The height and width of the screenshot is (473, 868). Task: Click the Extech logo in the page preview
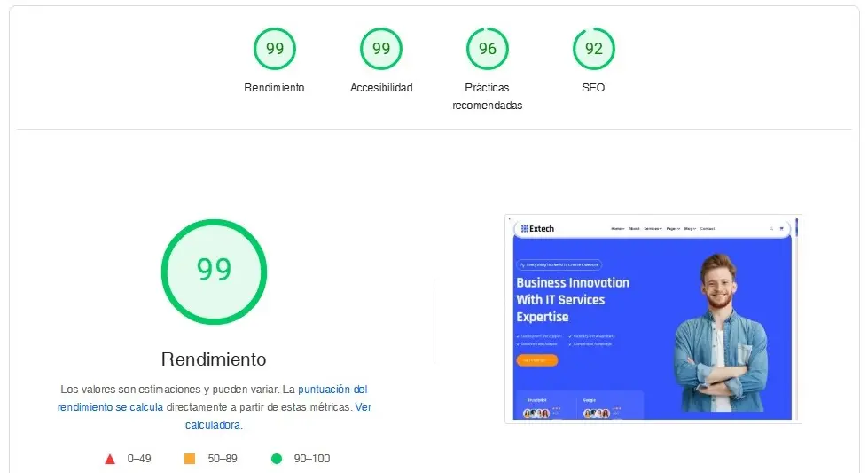tap(537, 229)
